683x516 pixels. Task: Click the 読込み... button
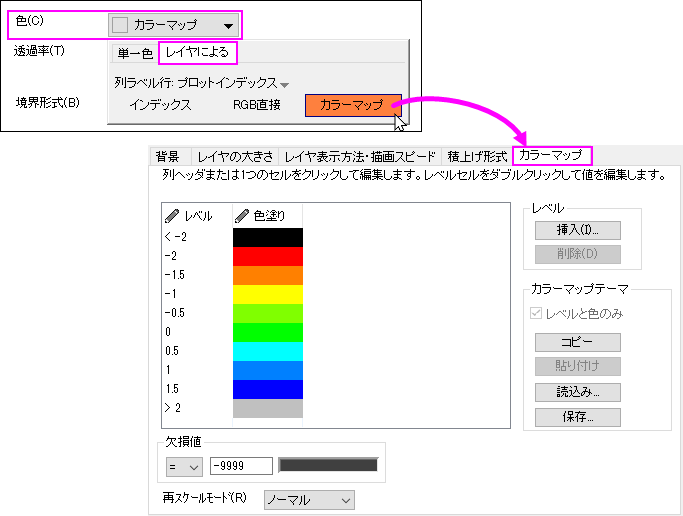pos(578,392)
